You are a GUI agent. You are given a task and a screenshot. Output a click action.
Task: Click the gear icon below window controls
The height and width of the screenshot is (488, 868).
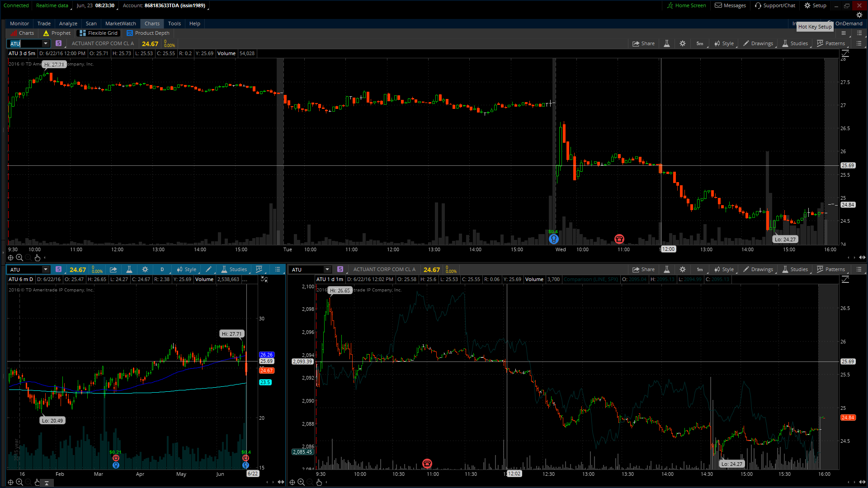(x=859, y=15)
